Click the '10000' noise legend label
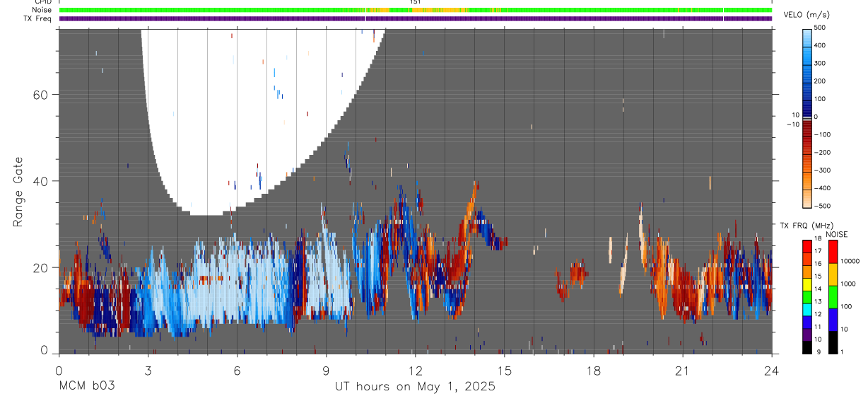The image size is (868, 401). pos(850,261)
